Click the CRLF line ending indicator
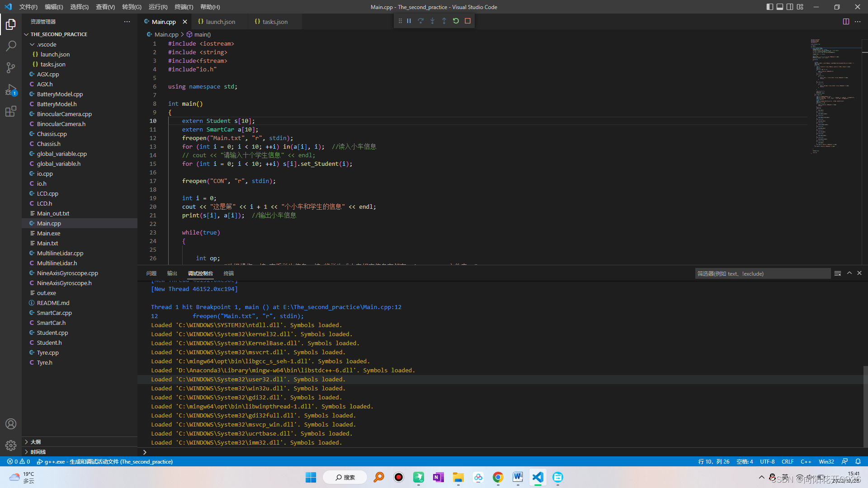 tap(788, 461)
